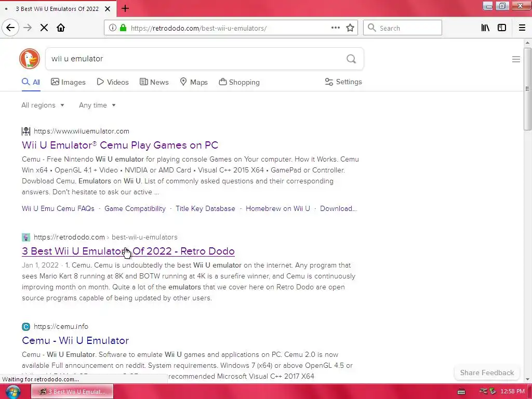Click the forward navigation arrow

pyautogui.click(x=28, y=28)
